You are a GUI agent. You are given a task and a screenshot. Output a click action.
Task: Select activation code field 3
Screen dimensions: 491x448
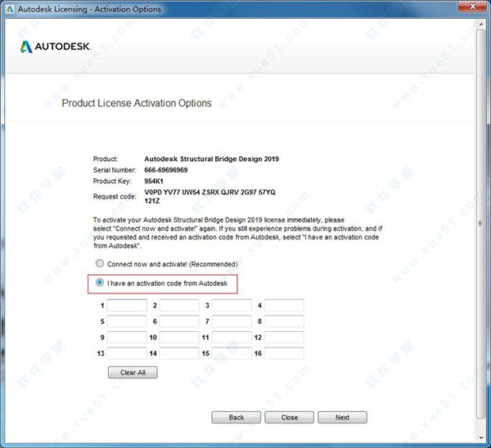[x=232, y=306]
